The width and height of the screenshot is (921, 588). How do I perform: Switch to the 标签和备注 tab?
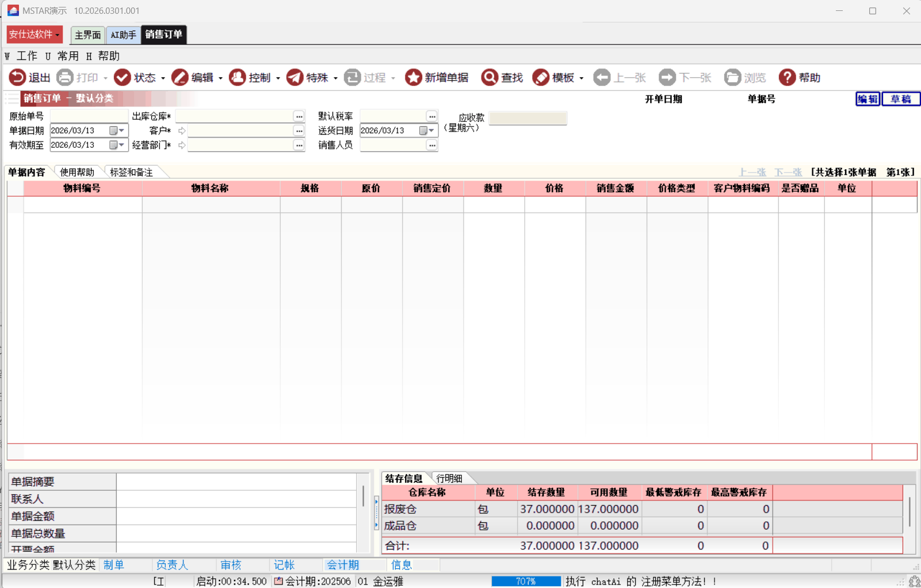coord(131,172)
